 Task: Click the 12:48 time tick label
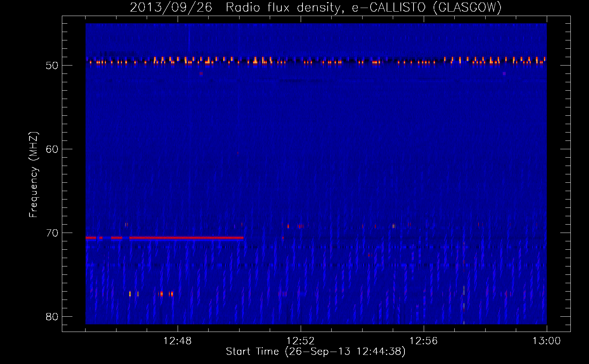coord(178,341)
